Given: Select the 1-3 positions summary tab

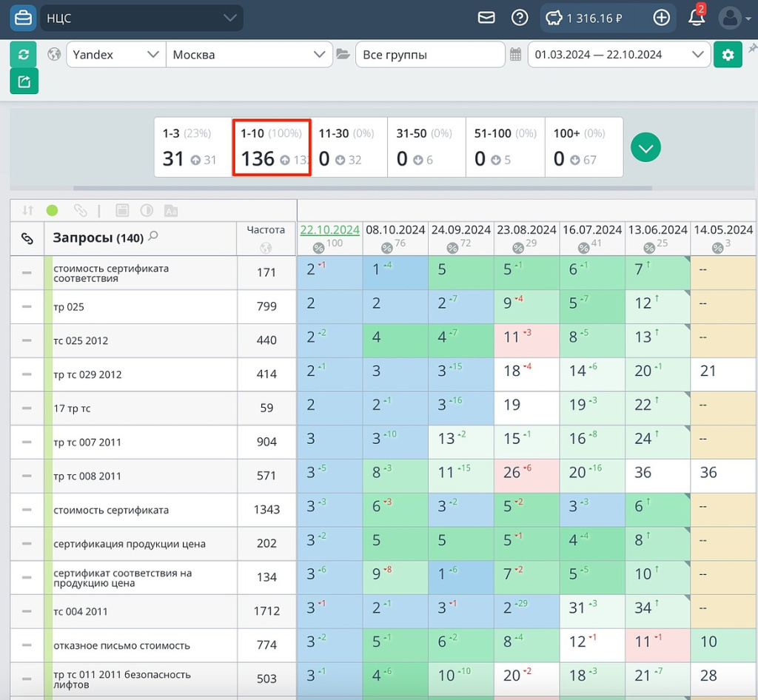Looking at the screenshot, I should (x=192, y=147).
